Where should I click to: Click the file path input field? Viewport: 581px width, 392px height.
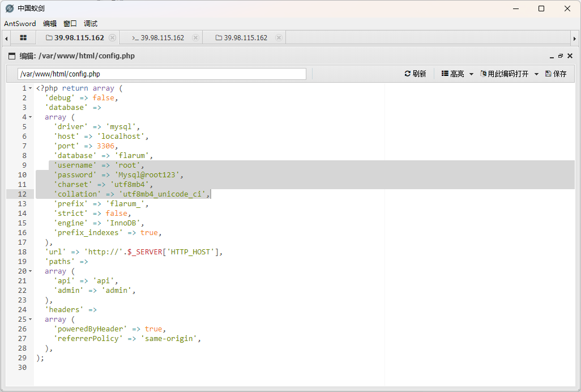(x=162, y=74)
